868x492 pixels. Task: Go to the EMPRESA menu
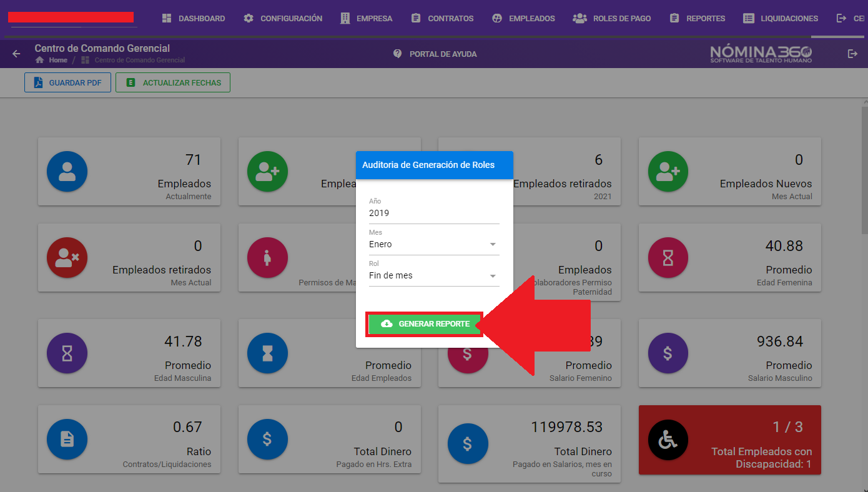[367, 18]
